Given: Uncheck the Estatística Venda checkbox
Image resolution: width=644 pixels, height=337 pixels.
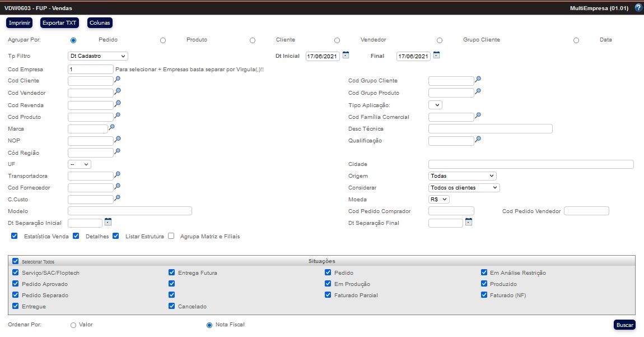Looking at the screenshot, I should 15,236.
